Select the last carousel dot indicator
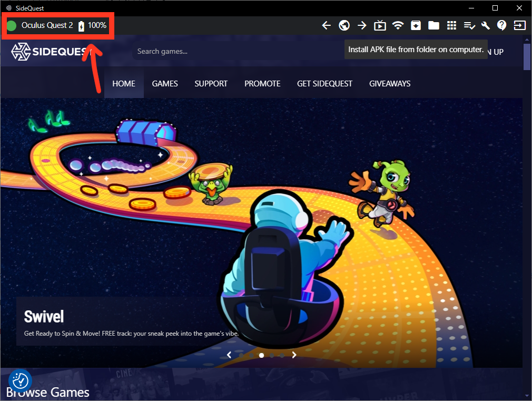532x401 pixels. 282,355
